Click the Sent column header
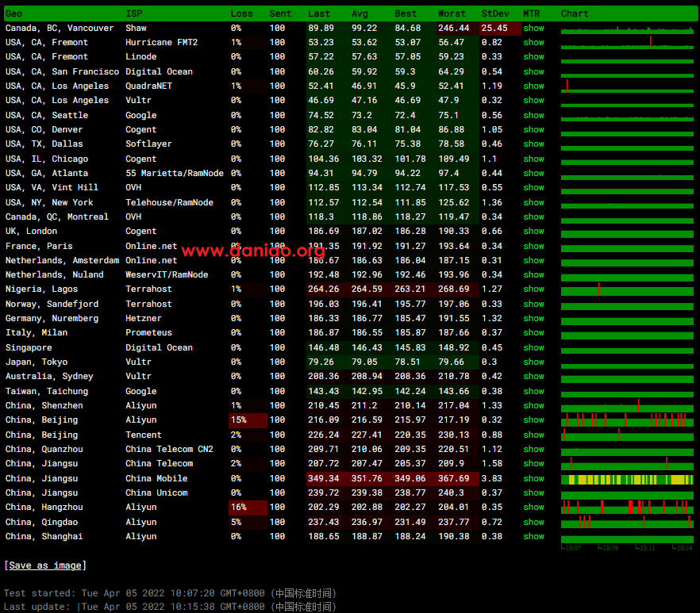 [x=280, y=13]
